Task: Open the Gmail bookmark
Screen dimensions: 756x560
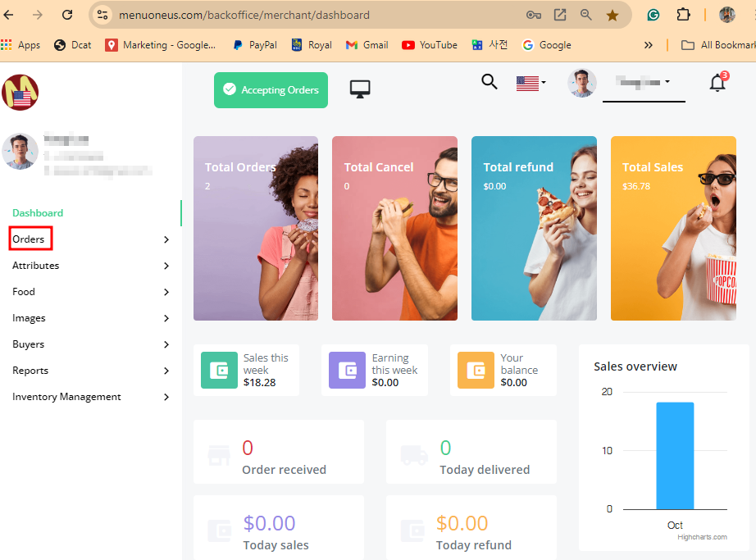Action: (x=367, y=45)
